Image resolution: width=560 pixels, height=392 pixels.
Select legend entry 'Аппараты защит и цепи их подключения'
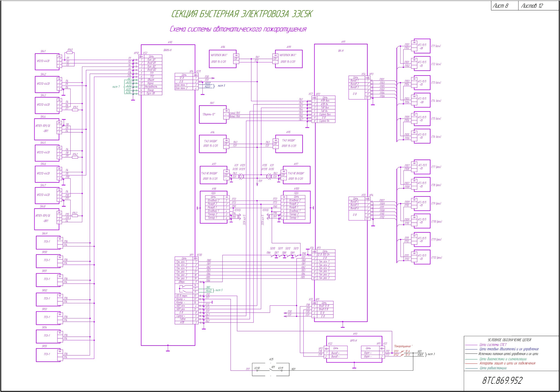coord(507,363)
